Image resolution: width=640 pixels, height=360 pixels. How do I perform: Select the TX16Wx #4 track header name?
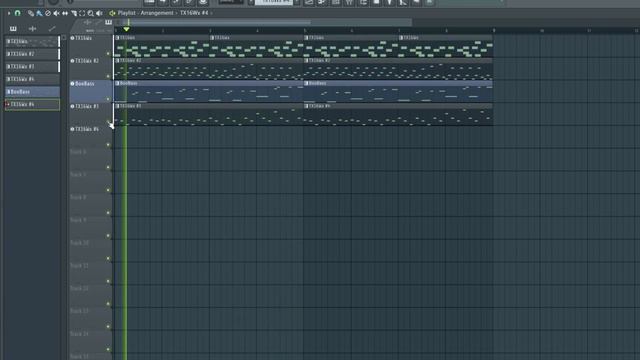pos(87,129)
